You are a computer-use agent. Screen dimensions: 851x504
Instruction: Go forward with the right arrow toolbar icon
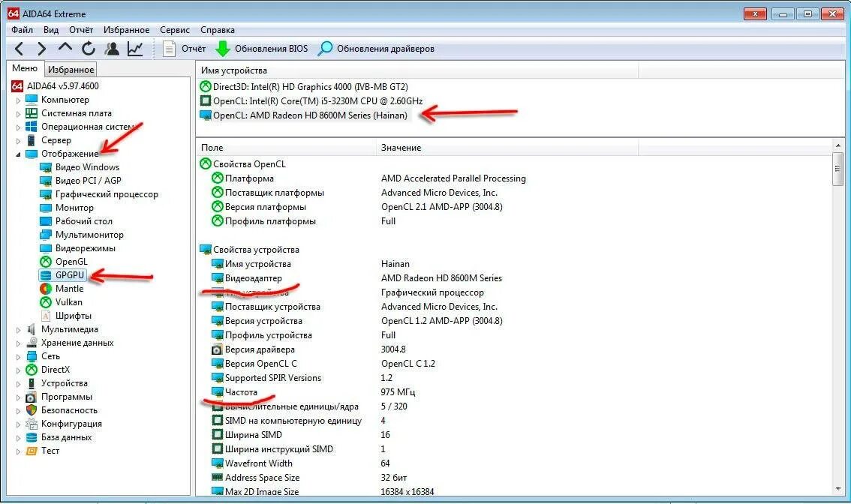click(42, 49)
